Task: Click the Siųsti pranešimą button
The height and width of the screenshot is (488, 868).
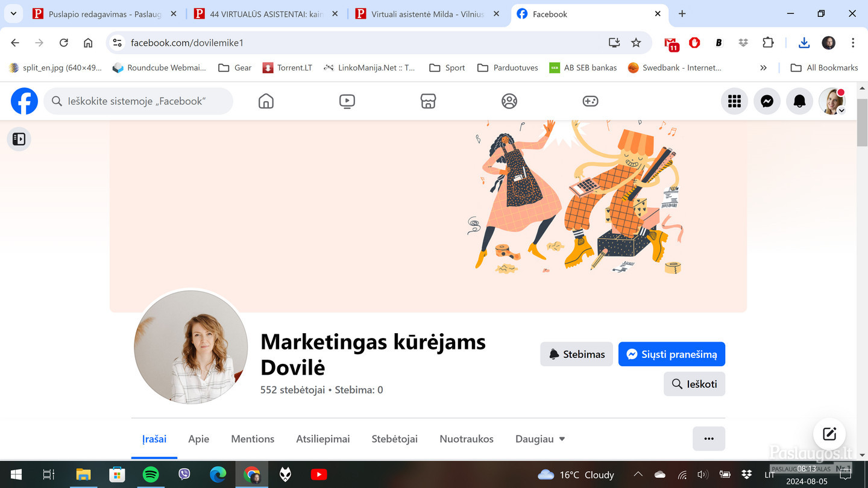Action: [x=671, y=354]
